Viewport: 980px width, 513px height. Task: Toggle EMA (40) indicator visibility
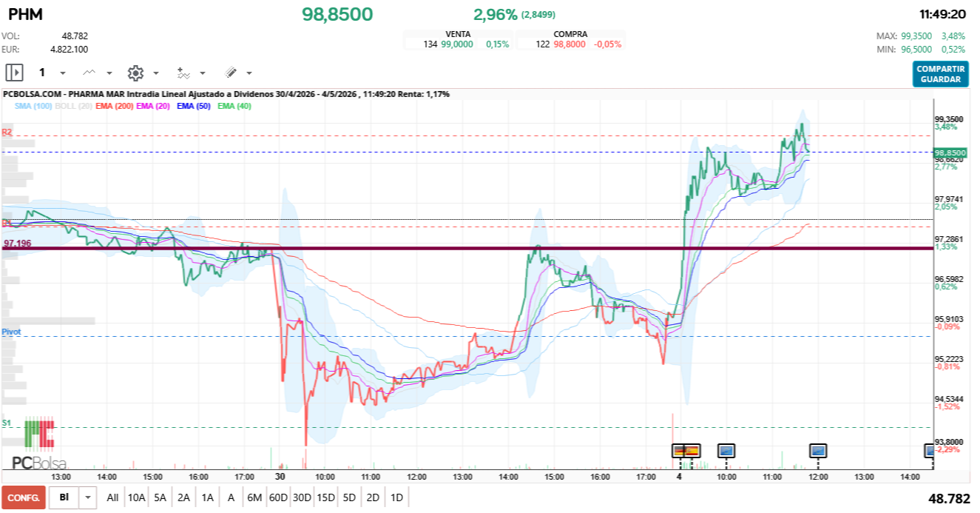pyautogui.click(x=234, y=107)
